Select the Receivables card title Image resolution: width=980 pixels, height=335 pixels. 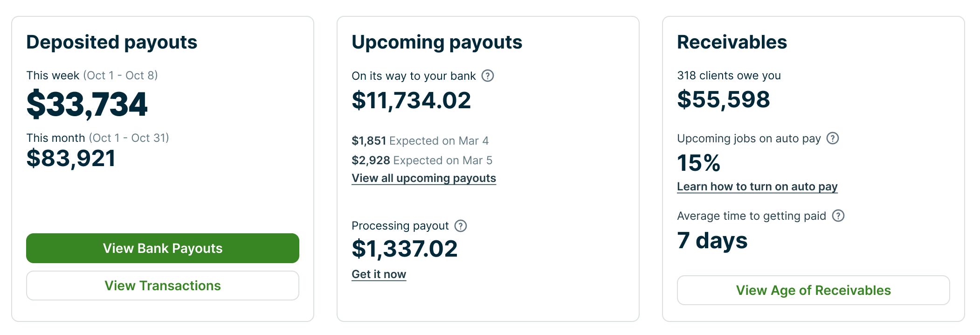(732, 42)
